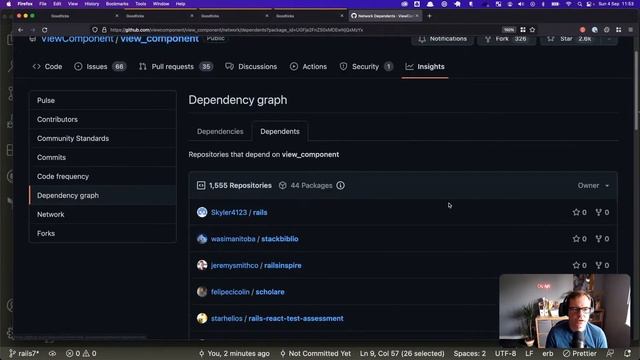Reload the page
This screenshot has width=640, height=360.
click(x=44, y=30)
